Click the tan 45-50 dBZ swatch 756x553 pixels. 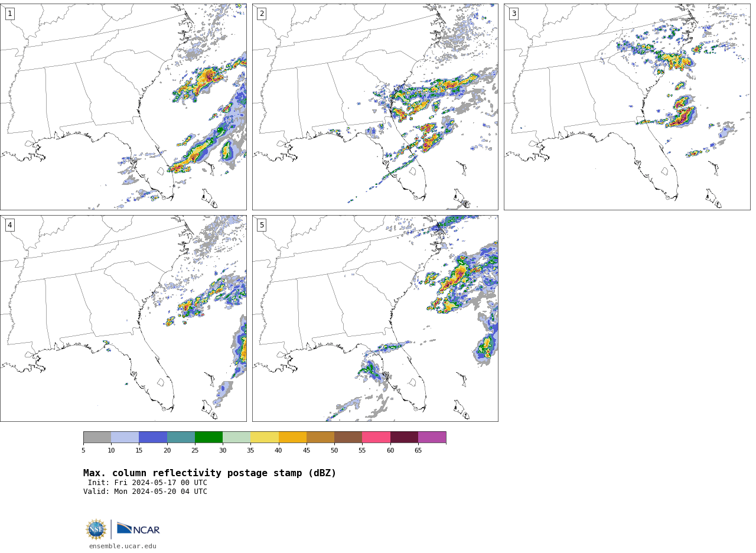(320, 437)
